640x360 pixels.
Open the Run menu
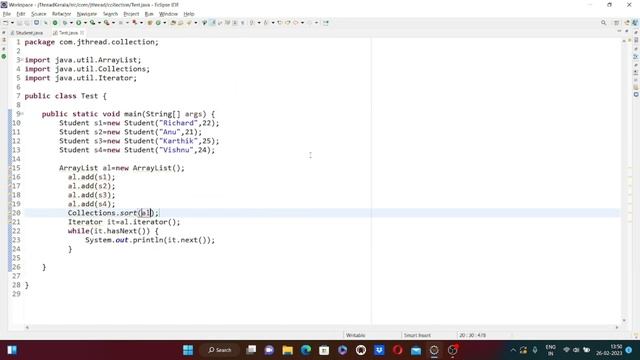149,14
